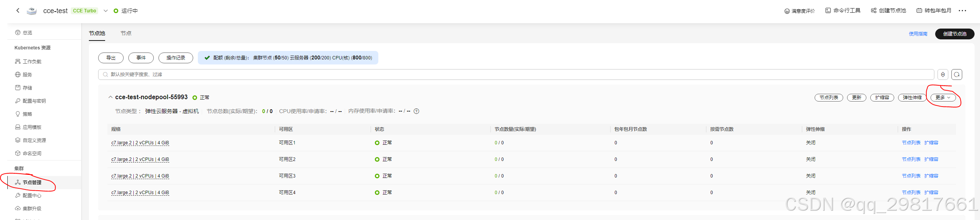Open 存储 in the sidebar

pyautogui.click(x=24, y=88)
